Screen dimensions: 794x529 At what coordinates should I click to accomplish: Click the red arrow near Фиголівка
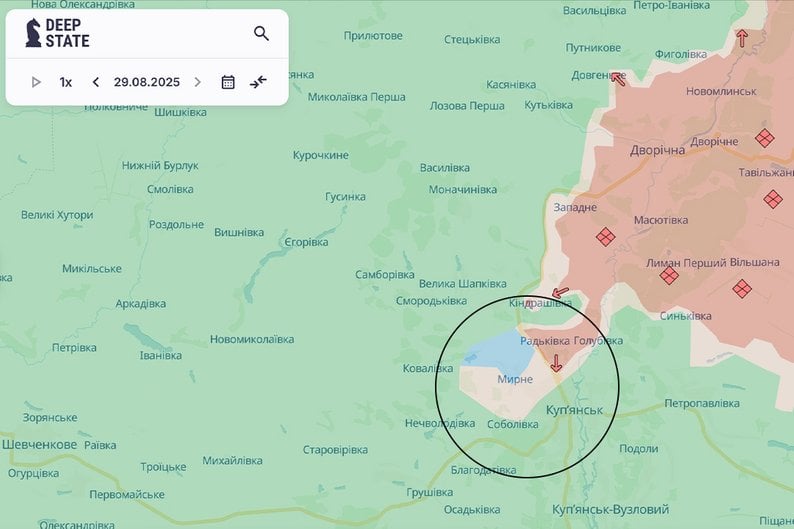coord(742,38)
